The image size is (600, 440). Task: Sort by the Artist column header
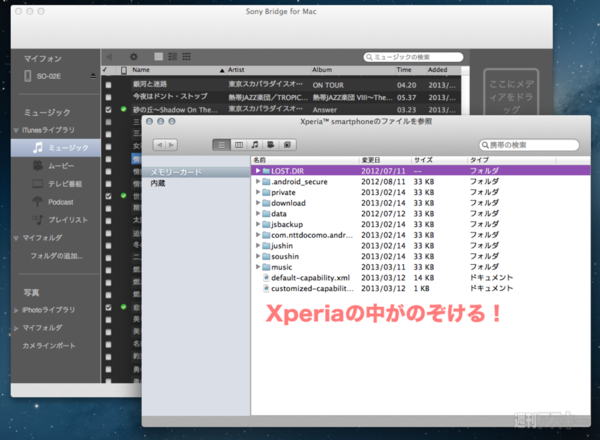coord(268,70)
